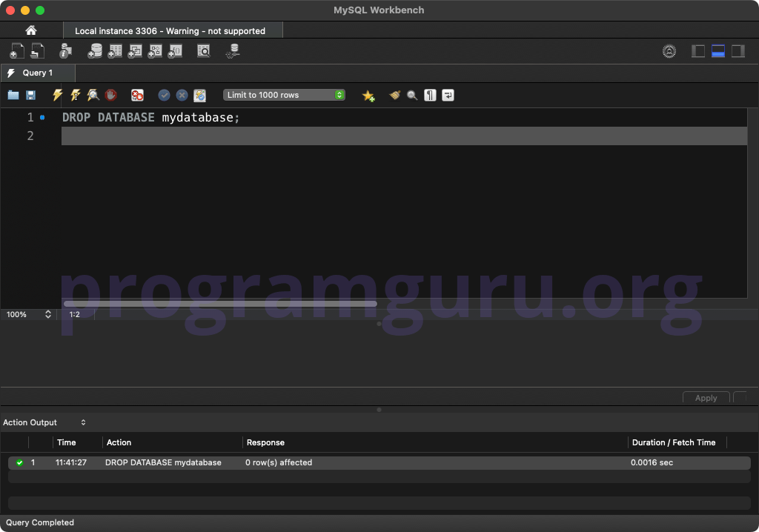
Task: Click the horizontal editor scrollbar
Action: (x=220, y=304)
